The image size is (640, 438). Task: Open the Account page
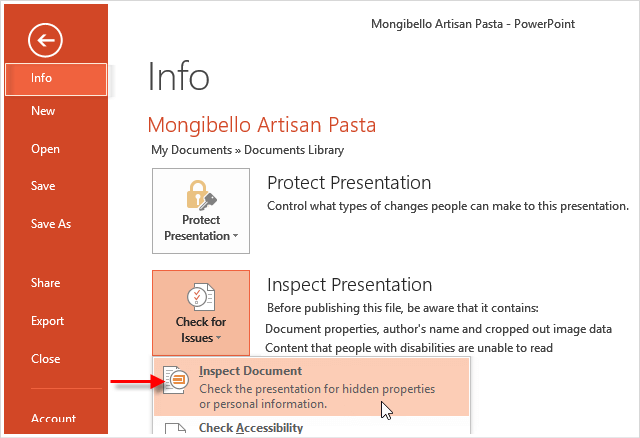click(x=53, y=418)
